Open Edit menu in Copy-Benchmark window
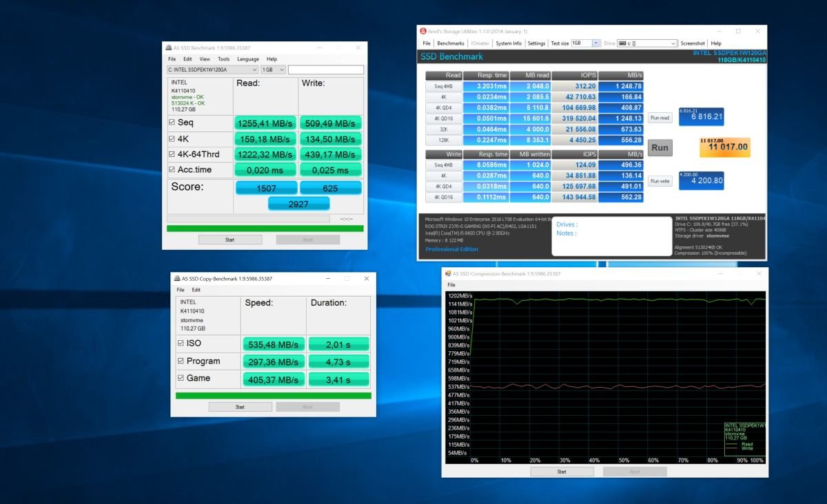The height and width of the screenshot is (504, 827). 196,290
